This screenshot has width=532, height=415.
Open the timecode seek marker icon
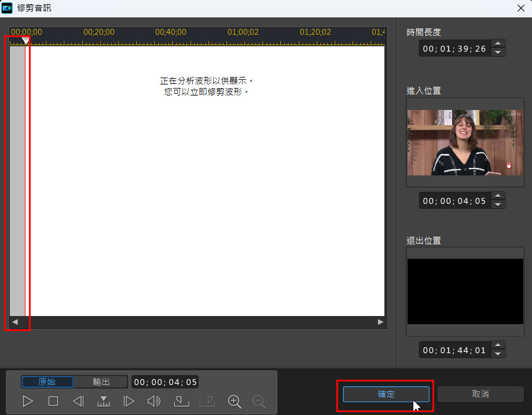point(104,401)
